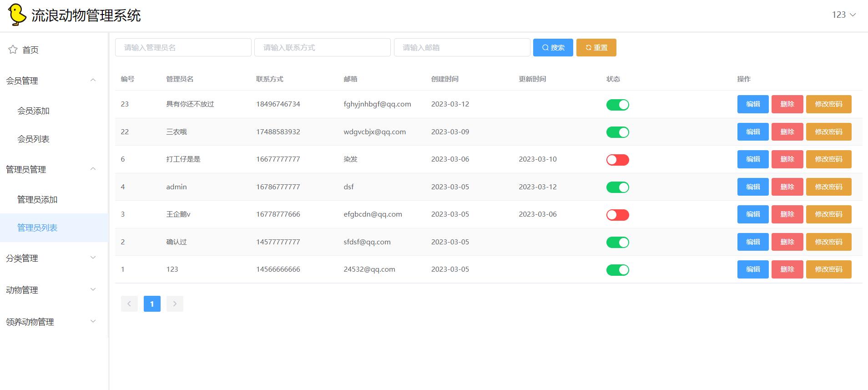Delete the admin row

[787, 187]
